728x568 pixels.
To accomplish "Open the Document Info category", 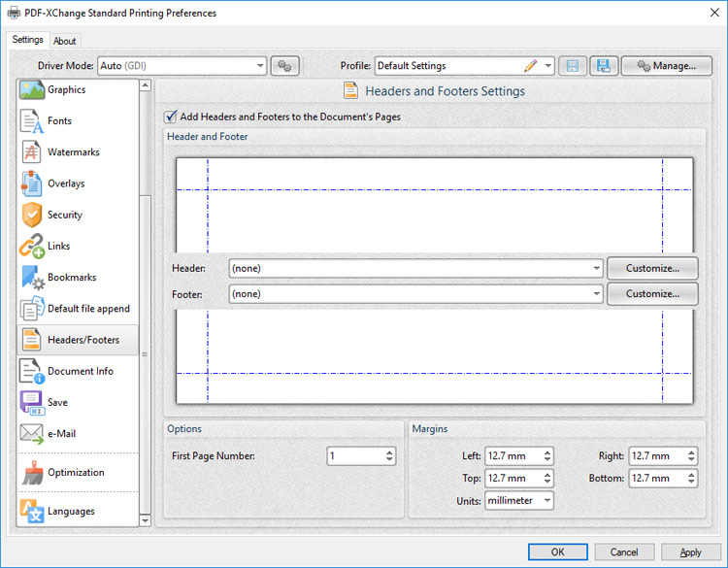I will point(78,371).
